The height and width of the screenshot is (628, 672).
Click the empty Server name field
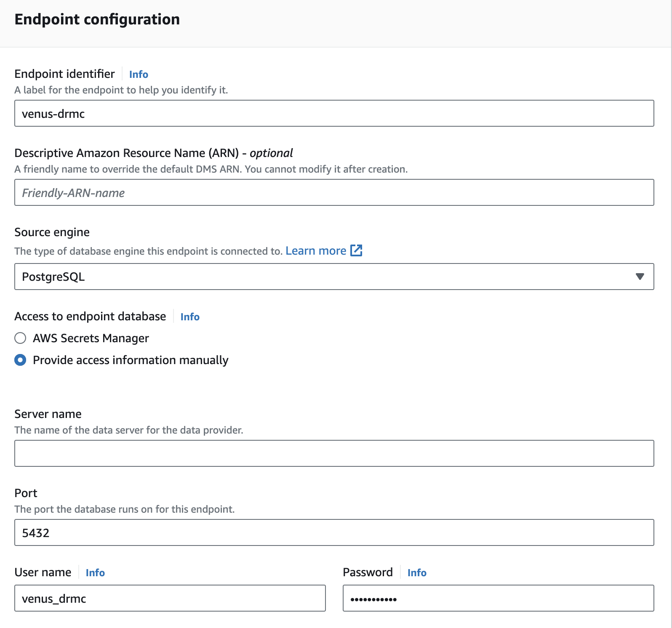point(334,453)
